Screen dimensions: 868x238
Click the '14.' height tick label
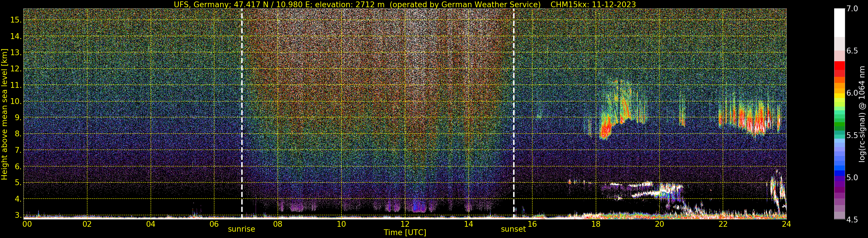pyautogui.click(x=16, y=36)
